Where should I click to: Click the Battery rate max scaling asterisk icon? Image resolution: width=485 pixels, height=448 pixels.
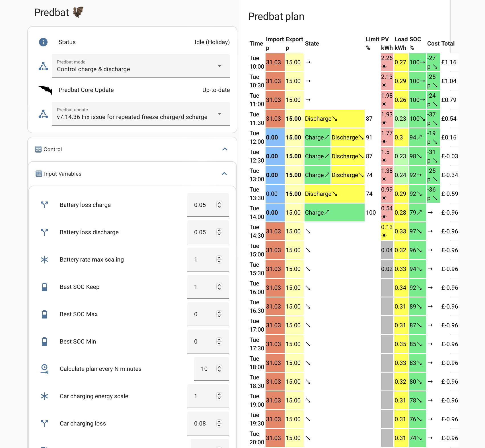pos(44,259)
